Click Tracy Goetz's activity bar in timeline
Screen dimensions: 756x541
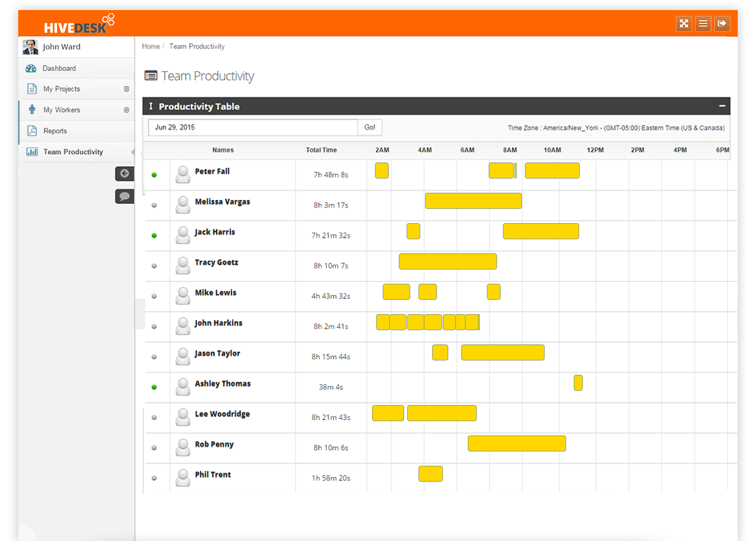point(448,261)
